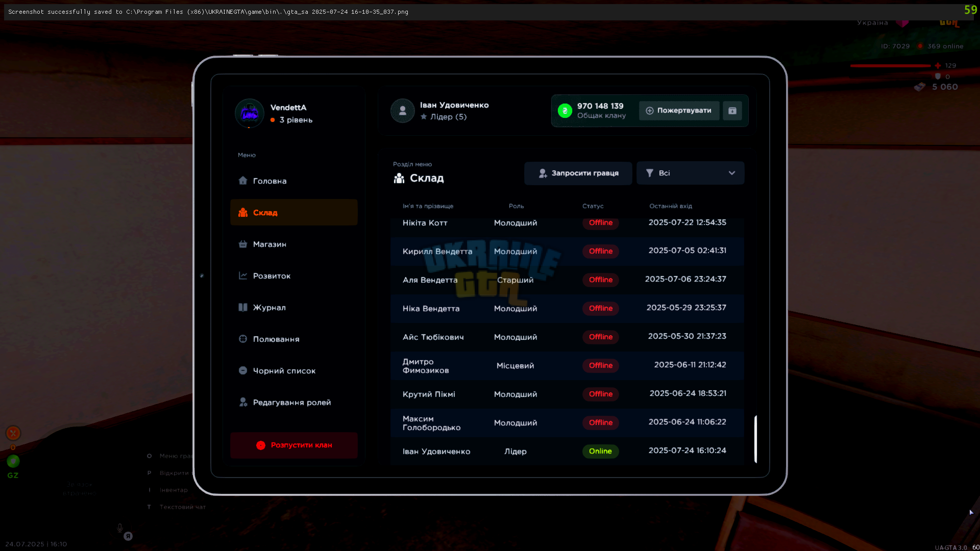This screenshot has height=551, width=980.
Task: Click the orange crossed icon above GZ
Action: pos(13,433)
